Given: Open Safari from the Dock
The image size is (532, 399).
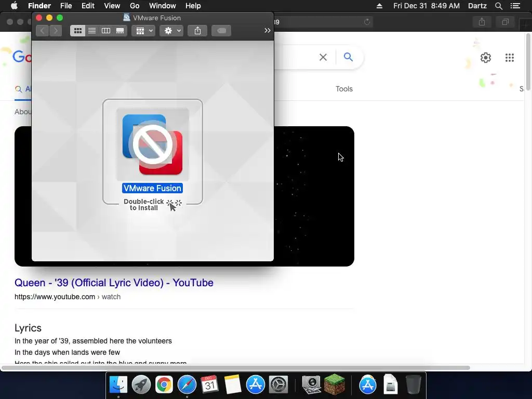Looking at the screenshot, I should (187, 385).
